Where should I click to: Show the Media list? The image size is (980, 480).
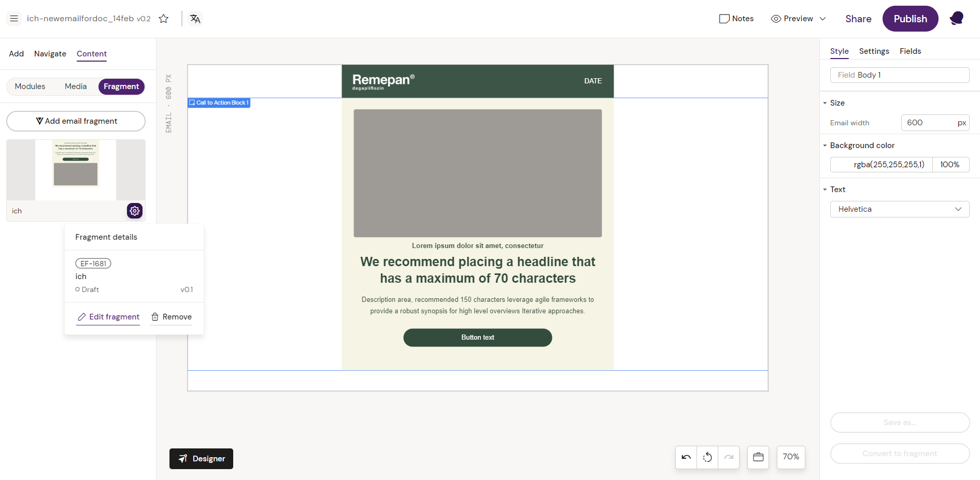[76, 86]
